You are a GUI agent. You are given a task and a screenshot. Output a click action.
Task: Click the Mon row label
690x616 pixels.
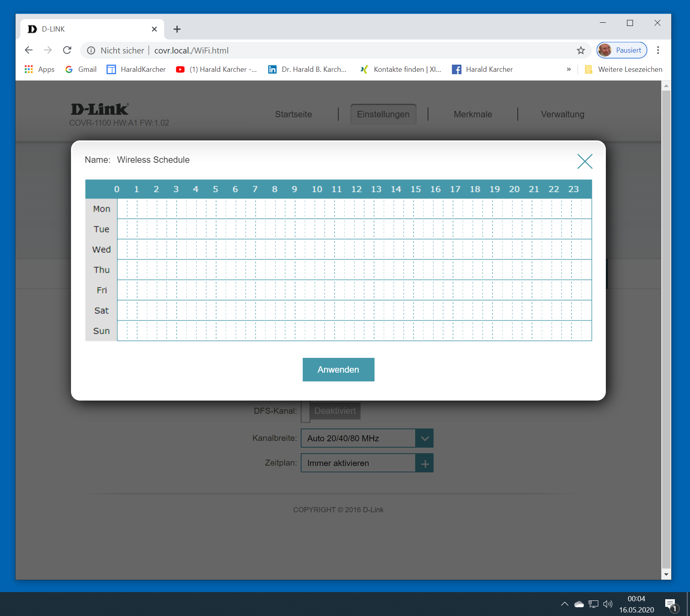point(101,209)
